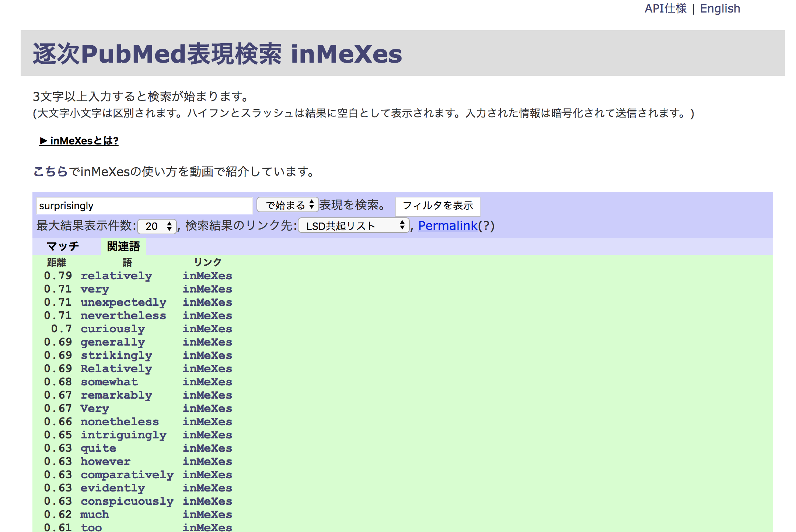
Task: Click the related word 'remarkably'
Action: [116, 395]
